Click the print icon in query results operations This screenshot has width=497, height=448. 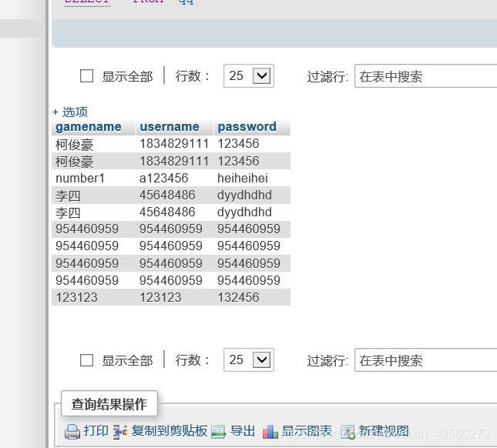tap(72, 432)
